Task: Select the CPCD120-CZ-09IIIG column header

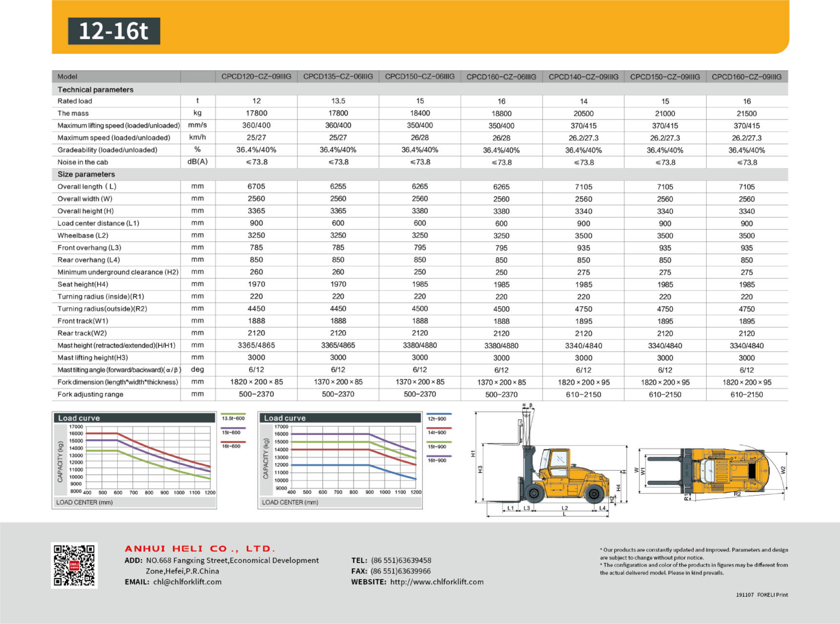Action: click(x=256, y=76)
